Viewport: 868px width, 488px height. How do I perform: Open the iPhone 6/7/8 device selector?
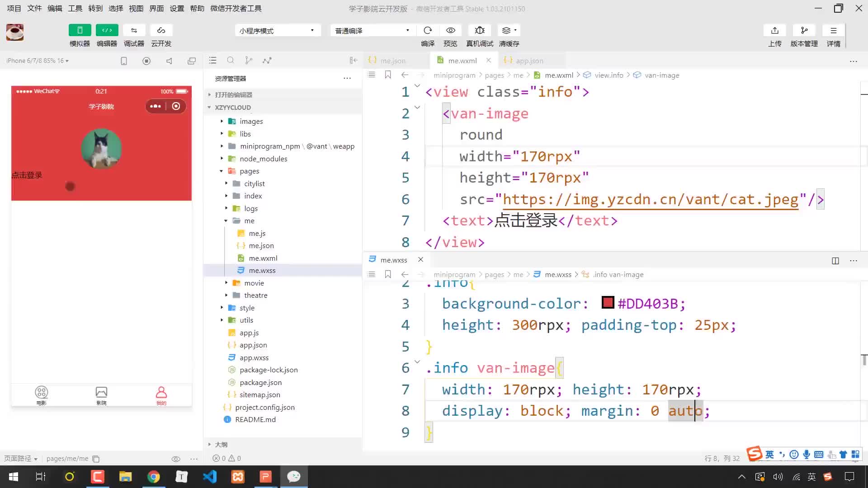[x=38, y=61]
